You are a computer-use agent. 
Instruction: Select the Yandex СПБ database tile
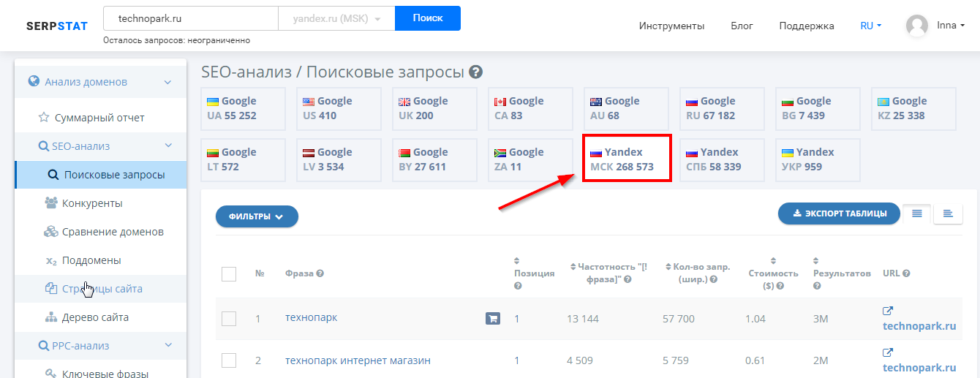click(x=722, y=160)
